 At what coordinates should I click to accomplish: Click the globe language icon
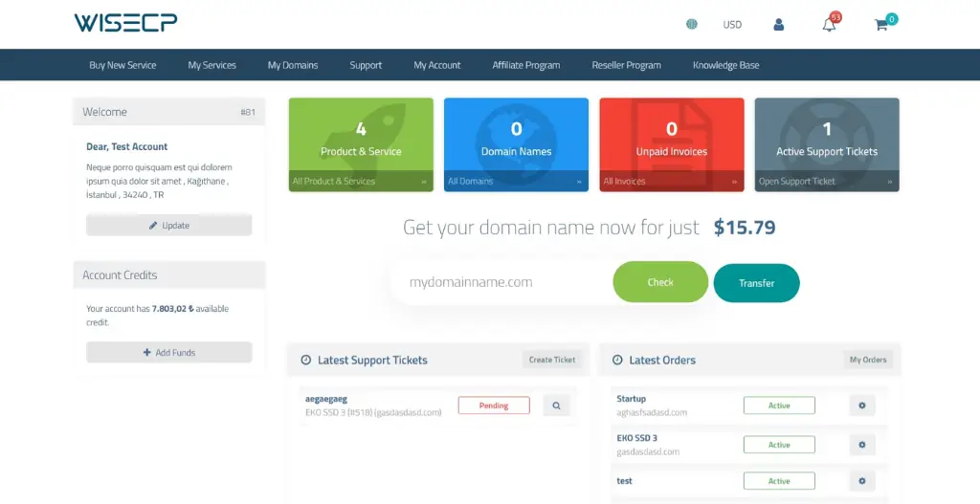coord(691,24)
